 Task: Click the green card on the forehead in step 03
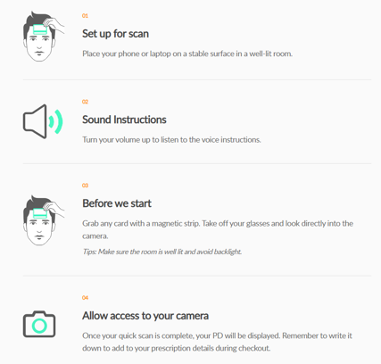[x=41, y=214]
